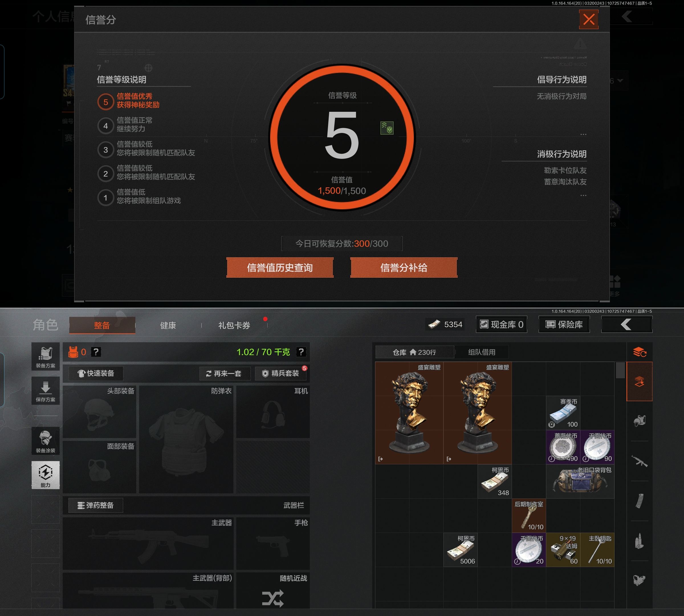
Task: Select reputation level 1 circle
Action: point(105,198)
